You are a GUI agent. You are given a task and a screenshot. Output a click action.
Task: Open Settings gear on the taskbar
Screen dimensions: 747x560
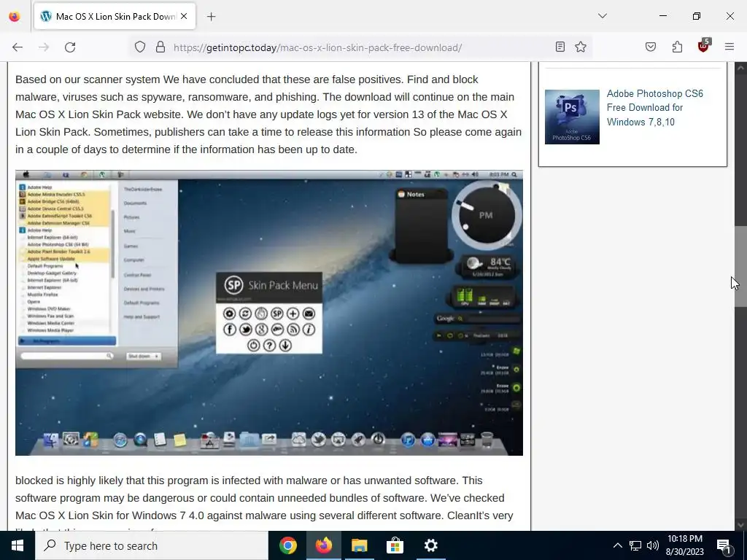430,545
